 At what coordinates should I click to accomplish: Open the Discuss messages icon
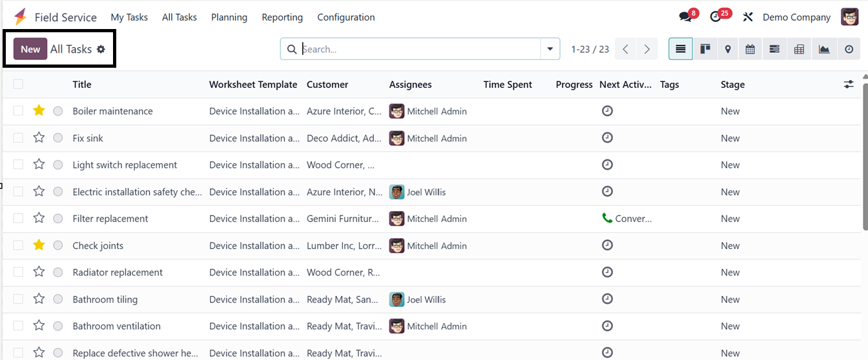[x=685, y=17]
